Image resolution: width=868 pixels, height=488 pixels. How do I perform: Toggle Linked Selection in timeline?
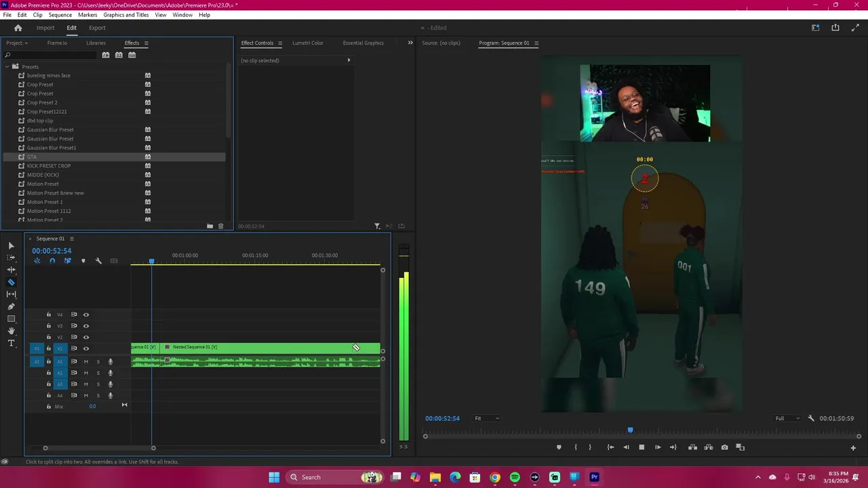tap(67, 261)
